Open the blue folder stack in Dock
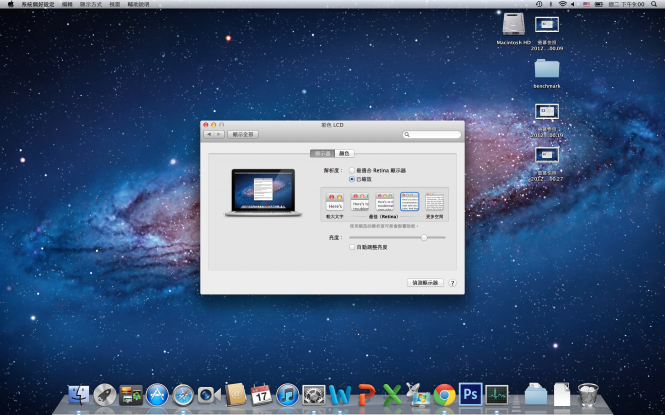The height and width of the screenshot is (415, 665). 536,395
